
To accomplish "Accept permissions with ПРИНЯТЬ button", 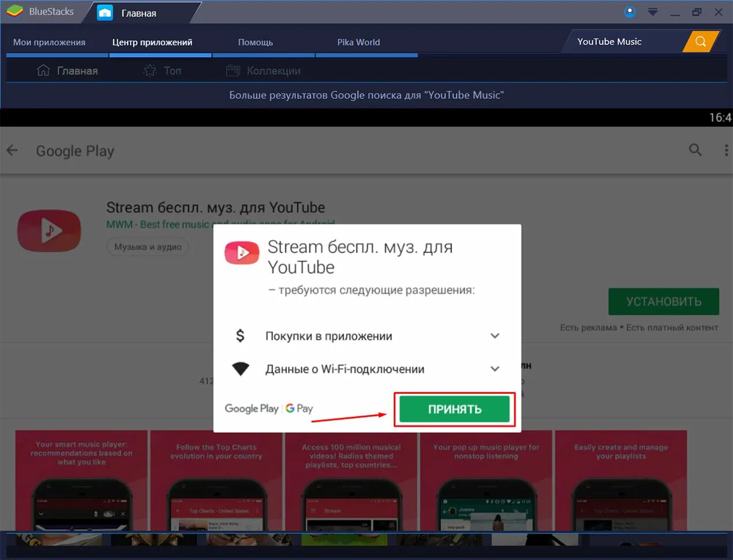I will point(455,409).
